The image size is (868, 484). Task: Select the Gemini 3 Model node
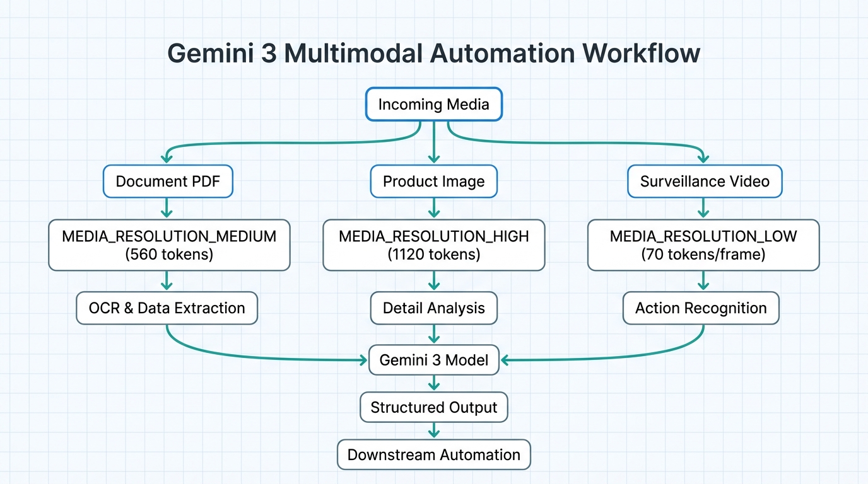(x=433, y=360)
